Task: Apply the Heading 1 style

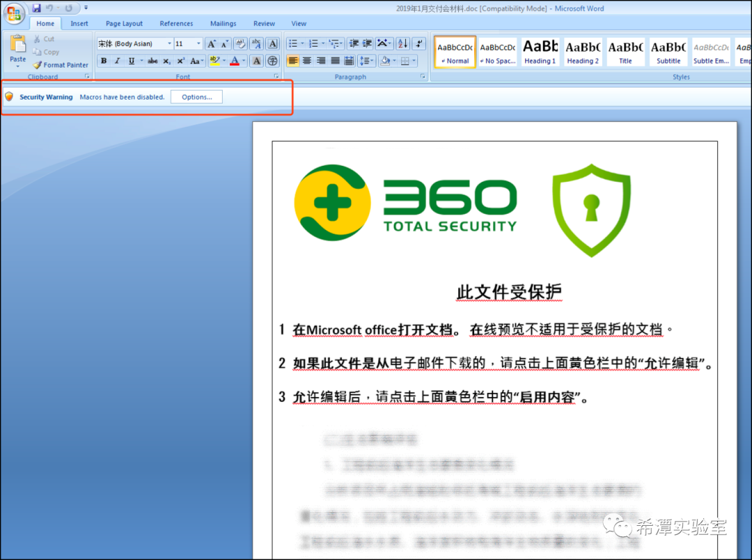Action: tap(540, 52)
